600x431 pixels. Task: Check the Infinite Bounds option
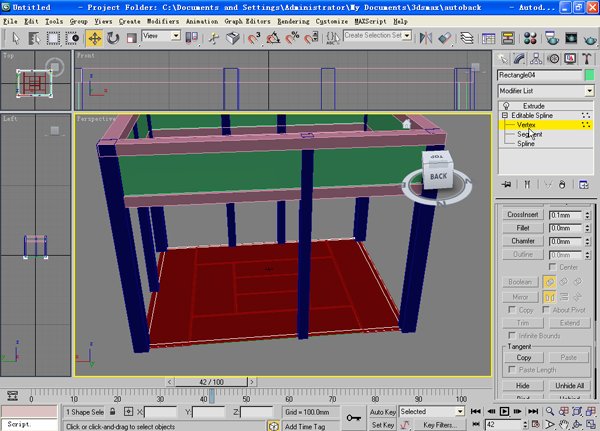pos(513,335)
